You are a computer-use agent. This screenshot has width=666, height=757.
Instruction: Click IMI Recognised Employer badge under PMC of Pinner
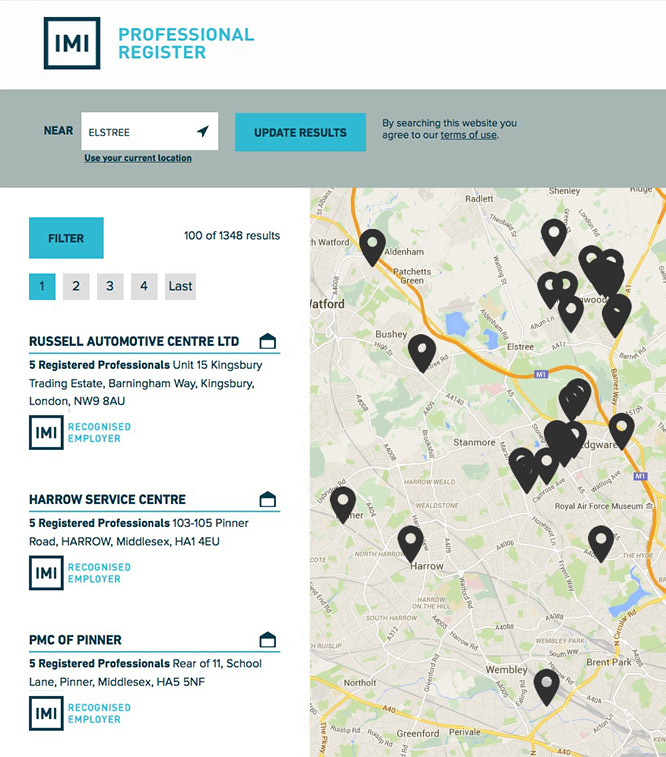[80, 714]
